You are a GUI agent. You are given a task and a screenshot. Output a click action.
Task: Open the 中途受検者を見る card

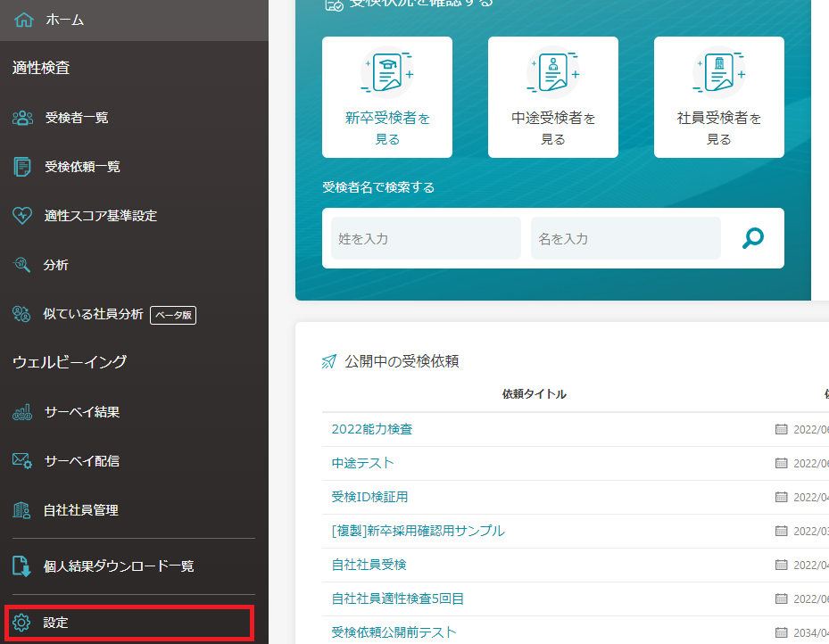tap(553, 97)
